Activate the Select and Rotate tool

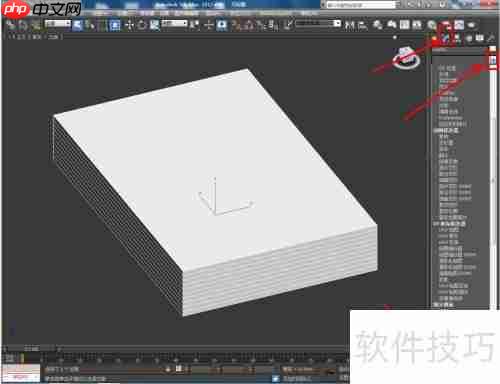pos(142,25)
